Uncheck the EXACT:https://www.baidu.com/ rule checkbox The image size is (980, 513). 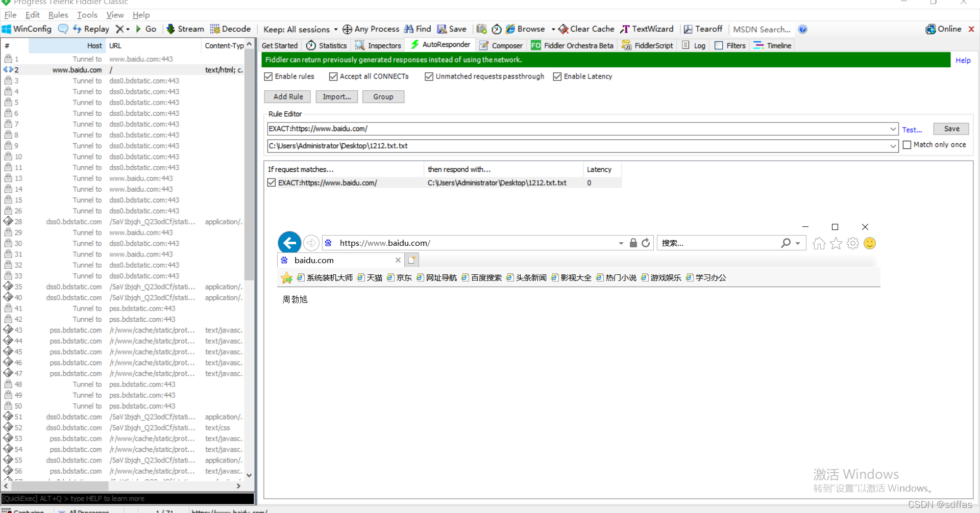(272, 183)
